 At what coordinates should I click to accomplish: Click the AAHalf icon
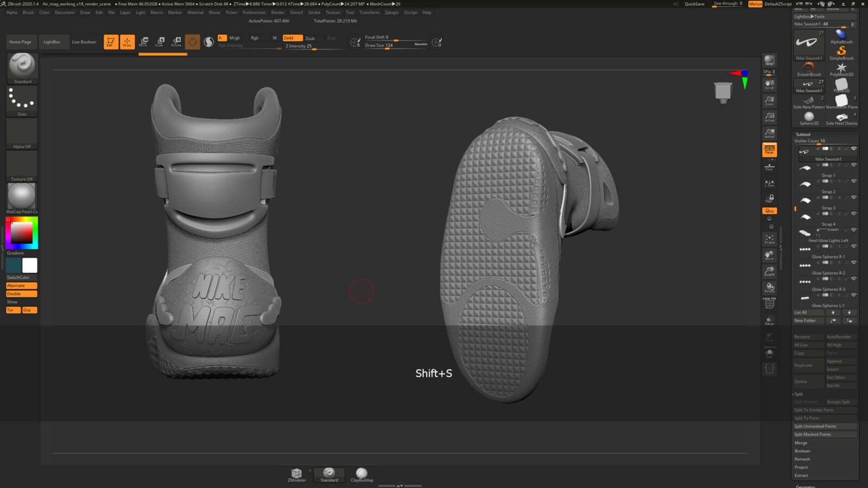coord(769,133)
